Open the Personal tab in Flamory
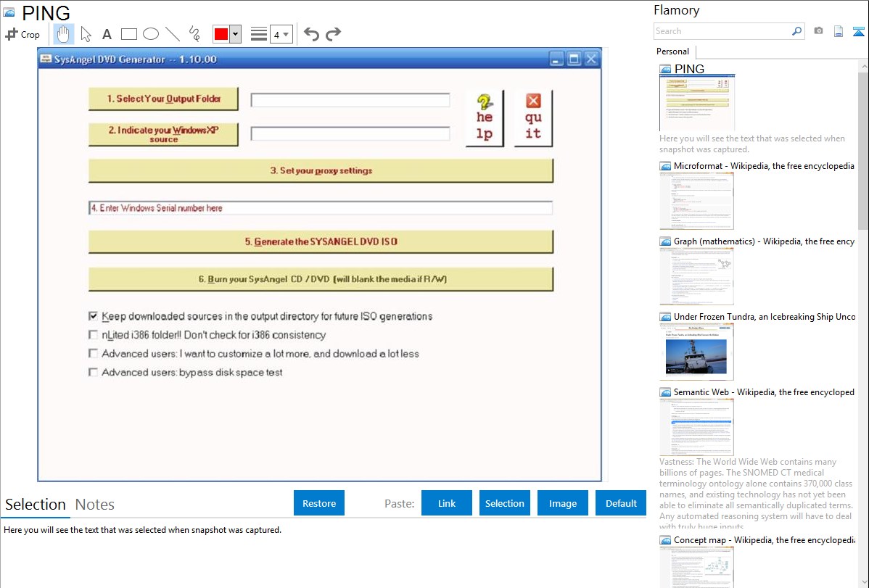The image size is (869, 588). pyautogui.click(x=673, y=51)
